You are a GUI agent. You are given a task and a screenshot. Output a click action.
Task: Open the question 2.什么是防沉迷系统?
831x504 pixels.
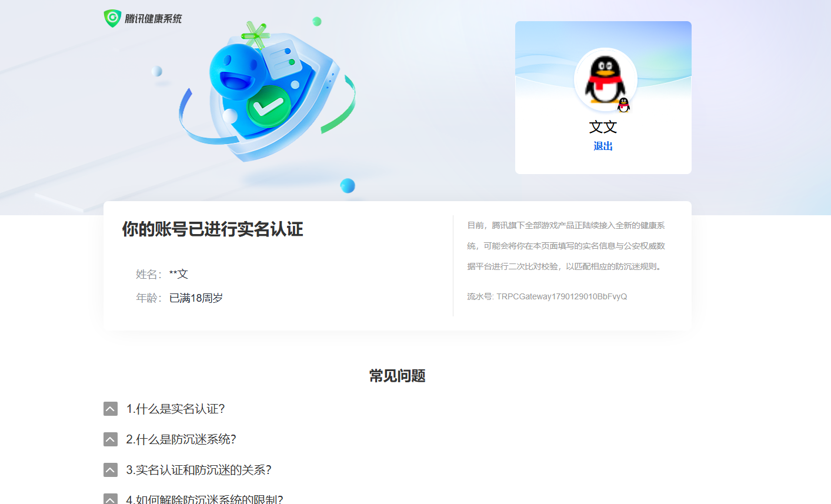(181, 439)
